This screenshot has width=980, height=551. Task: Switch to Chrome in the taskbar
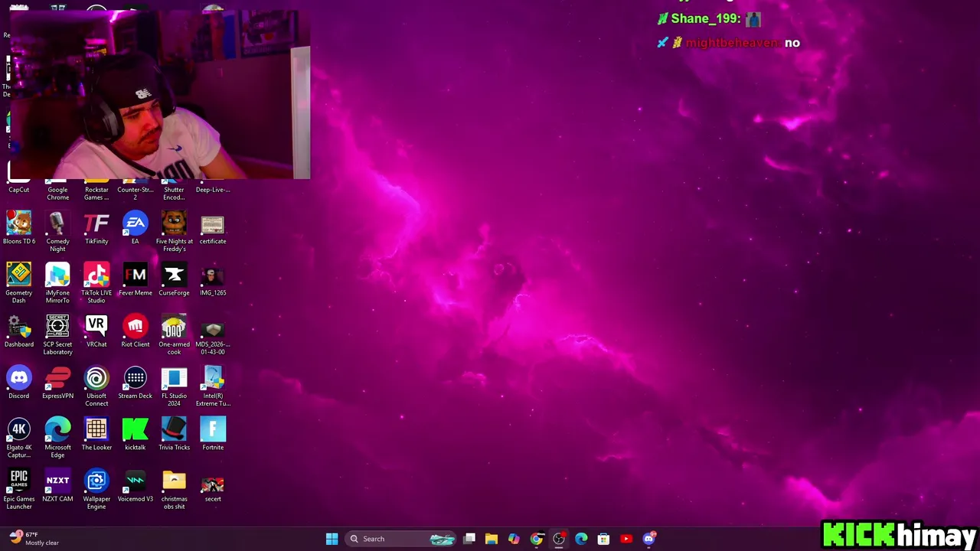tap(537, 539)
